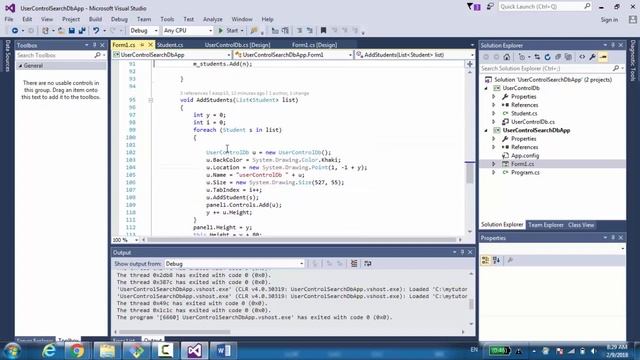Click the Properties wrench icon in Solution Explorer
The width and height of the screenshot is (640, 360).
point(592,57)
